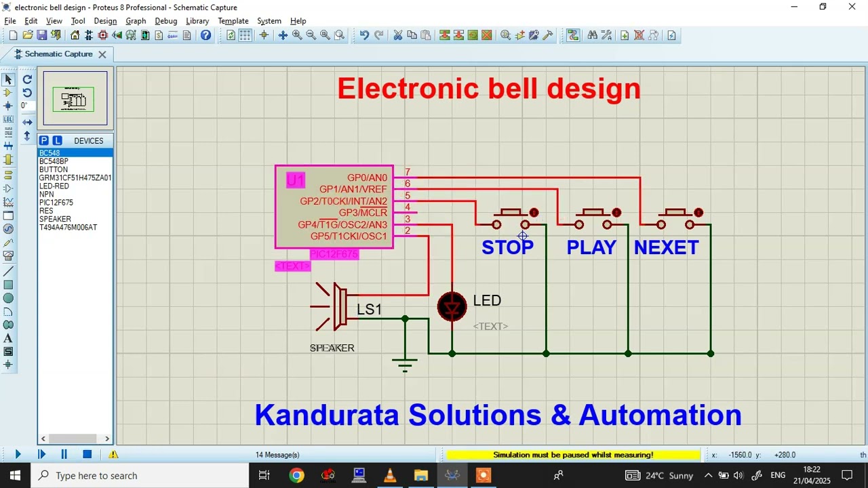Select the Junction dot mode tool
This screenshot has width=868, height=488.
pyautogui.click(x=8, y=106)
